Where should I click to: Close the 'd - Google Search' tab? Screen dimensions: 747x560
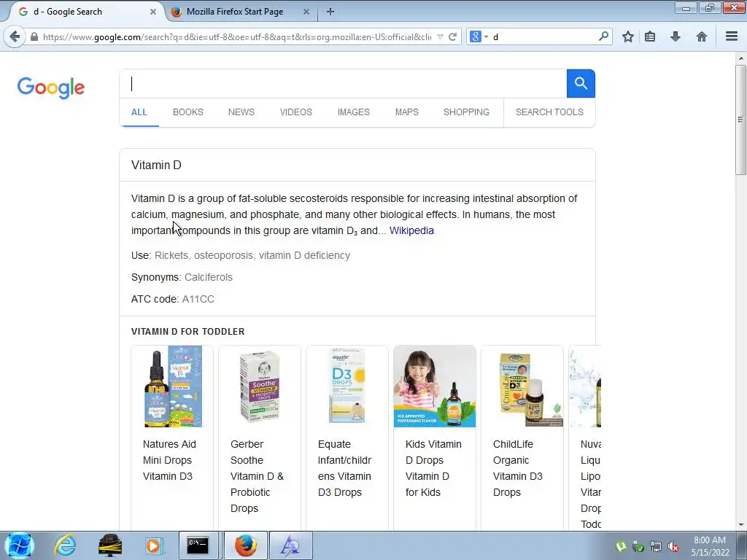[153, 12]
